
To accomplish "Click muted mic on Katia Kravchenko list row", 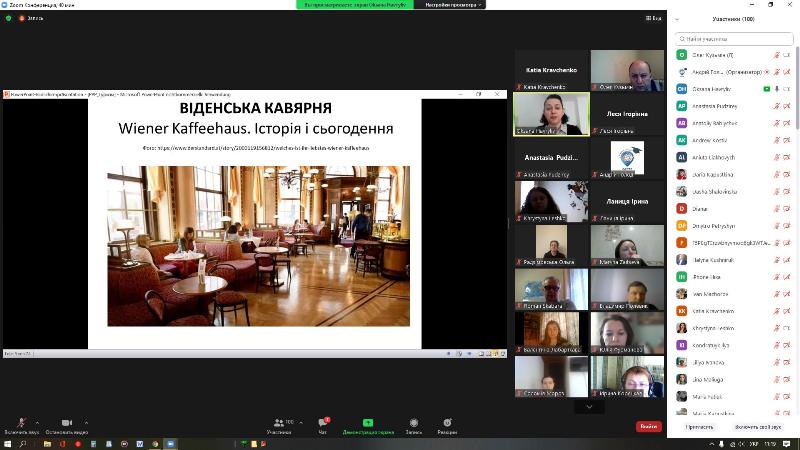I will pyautogui.click(x=777, y=311).
